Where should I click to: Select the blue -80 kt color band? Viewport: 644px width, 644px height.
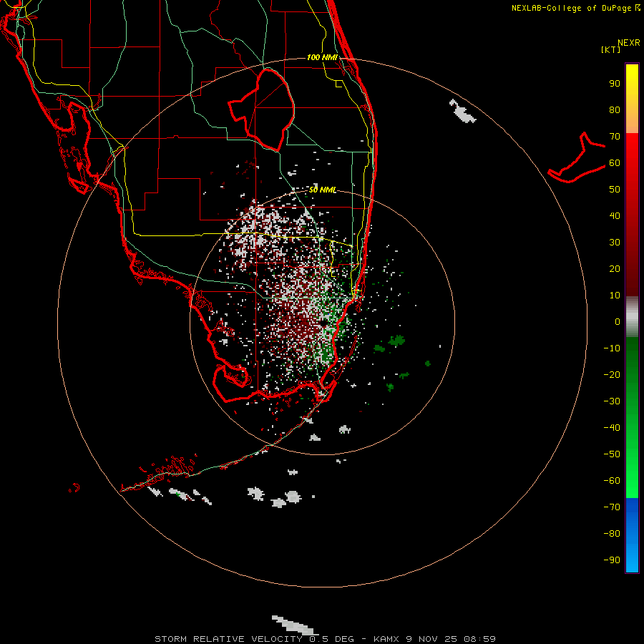click(x=632, y=534)
